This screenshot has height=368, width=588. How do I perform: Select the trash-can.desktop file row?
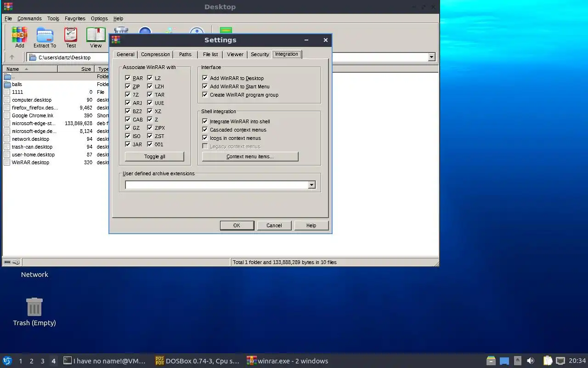point(55,147)
